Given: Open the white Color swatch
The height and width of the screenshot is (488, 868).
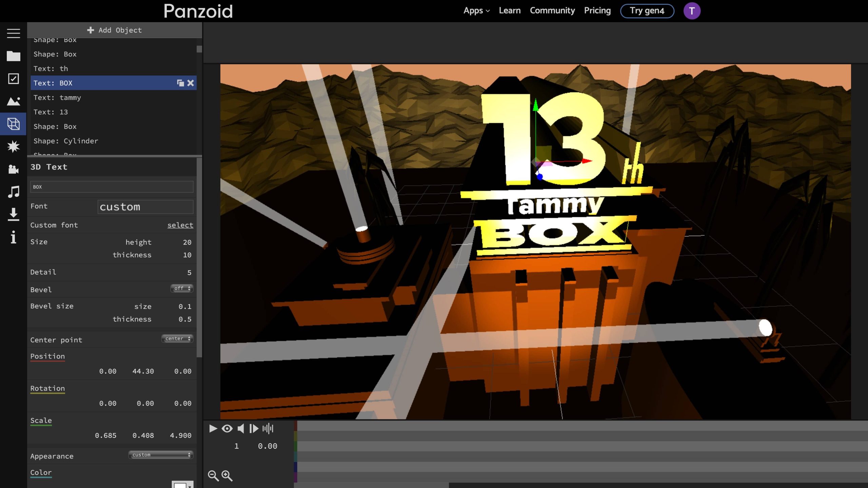Looking at the screenshot, I should click(180, 485).
